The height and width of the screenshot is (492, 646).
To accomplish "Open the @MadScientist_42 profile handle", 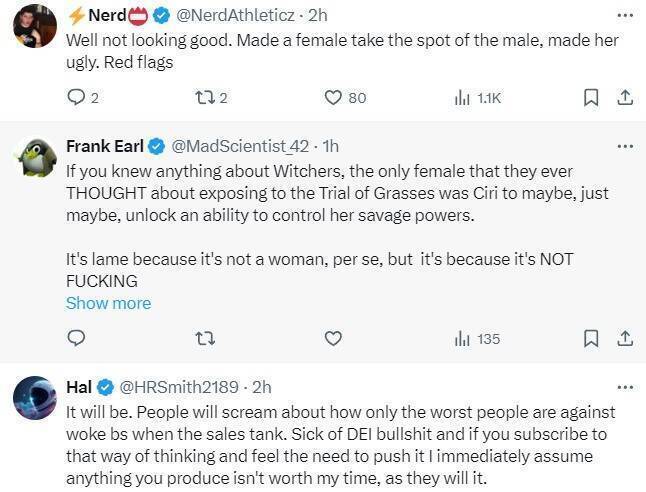I will tap(243, 146).
